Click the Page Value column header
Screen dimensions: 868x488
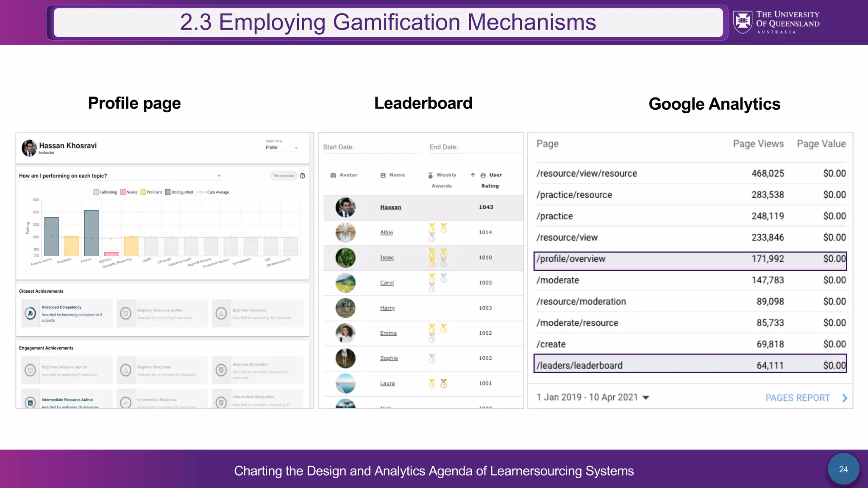tap(821, 144)
